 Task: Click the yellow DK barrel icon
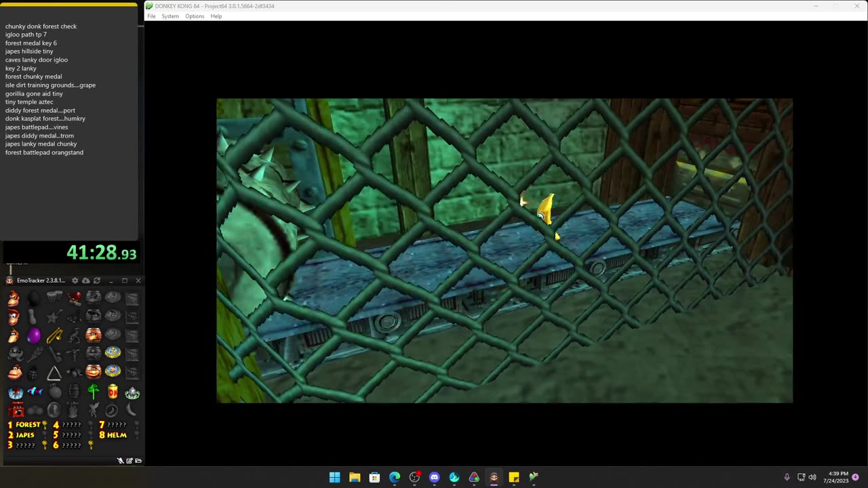coord(113,391)
